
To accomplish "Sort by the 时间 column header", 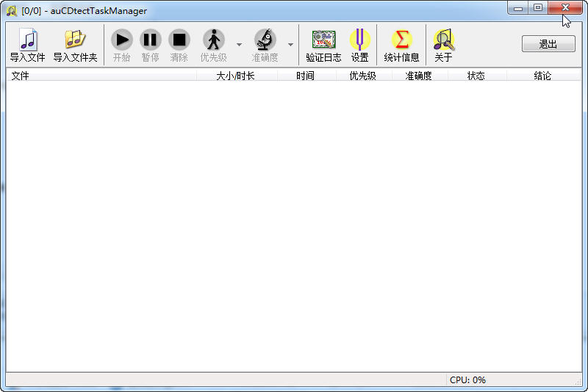I will (x=306, y=76).
